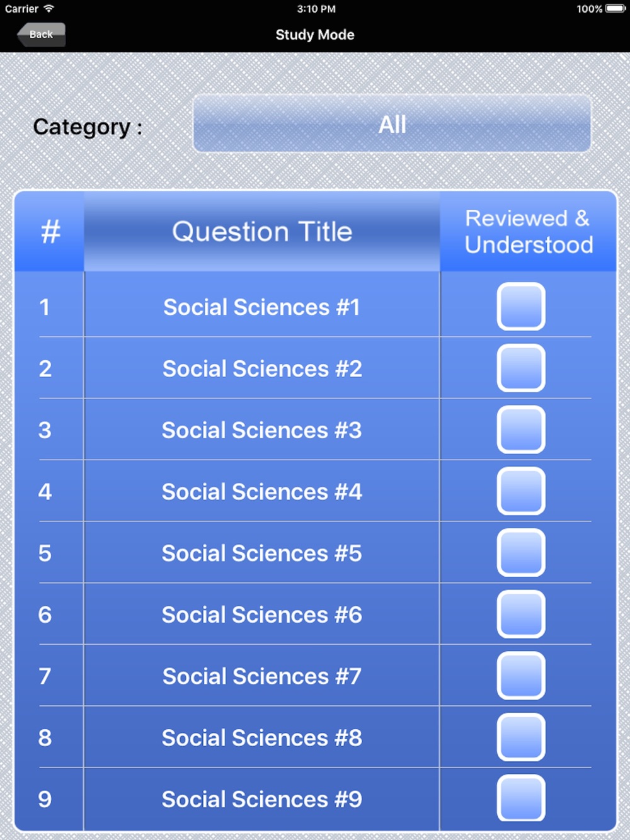Open question Social Sciences #4

click(261, 492)
